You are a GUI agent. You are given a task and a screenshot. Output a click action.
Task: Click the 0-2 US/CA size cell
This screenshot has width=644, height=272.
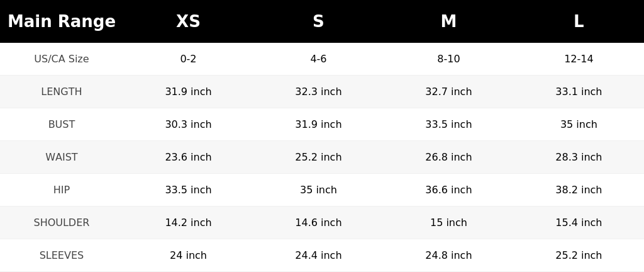[x=188, y=59]
